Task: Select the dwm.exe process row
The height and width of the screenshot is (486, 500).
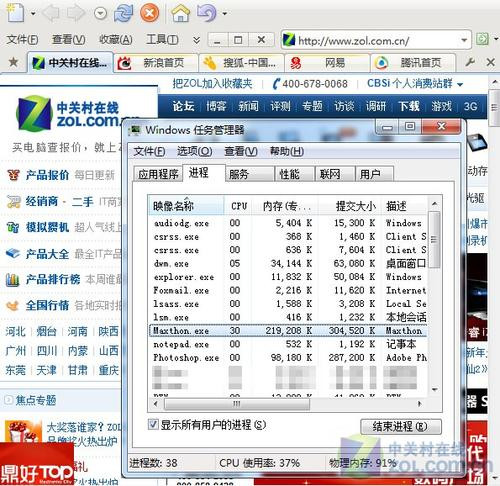Action: [x=288, y=263]
